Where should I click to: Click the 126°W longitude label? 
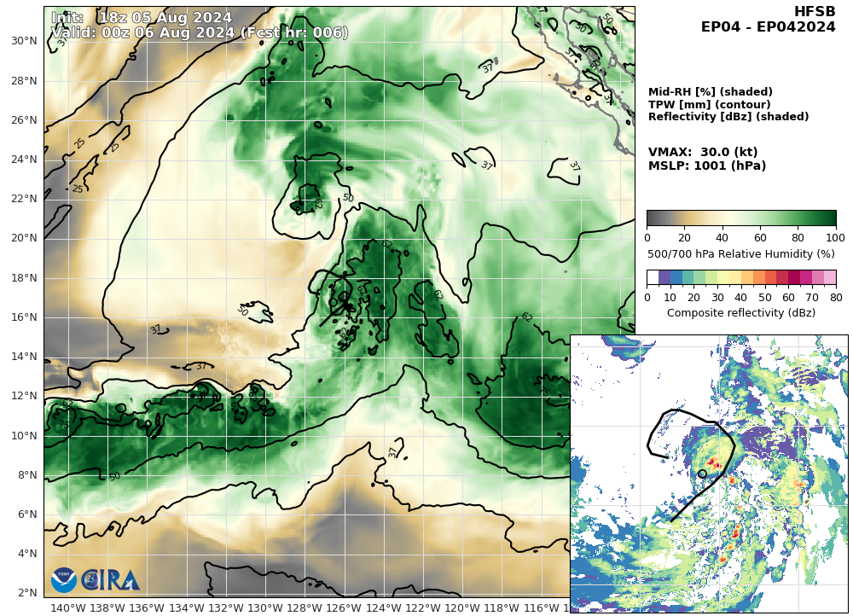tap(345, 607)
